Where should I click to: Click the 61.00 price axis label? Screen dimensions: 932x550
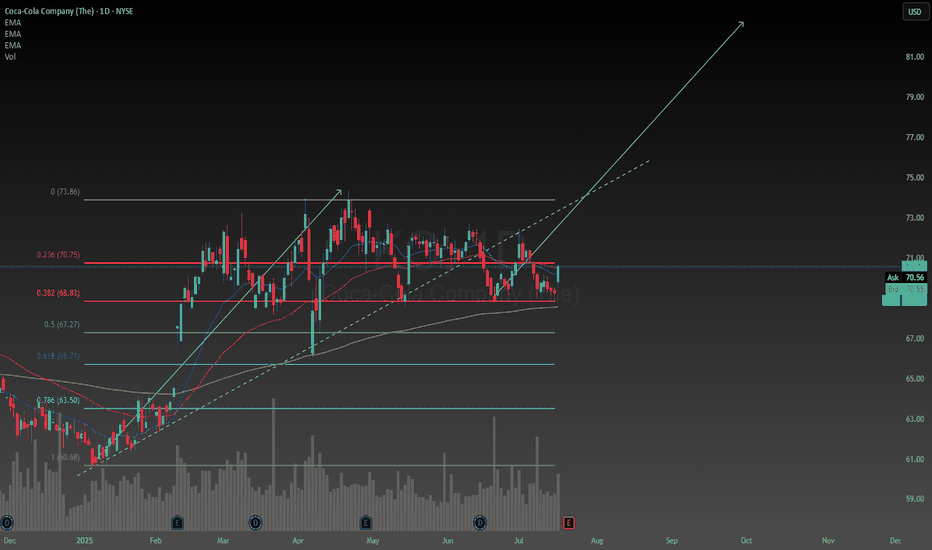tap(915, 459)
